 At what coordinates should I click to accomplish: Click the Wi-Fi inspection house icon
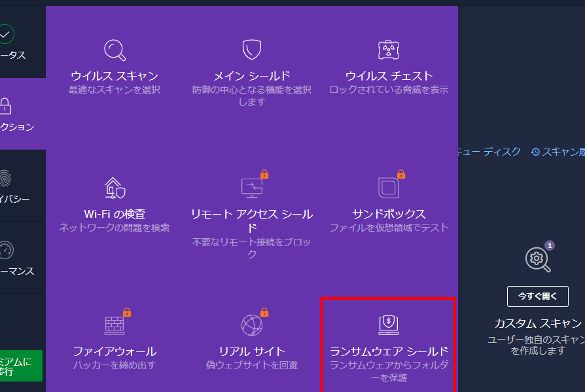click(115, 188)
